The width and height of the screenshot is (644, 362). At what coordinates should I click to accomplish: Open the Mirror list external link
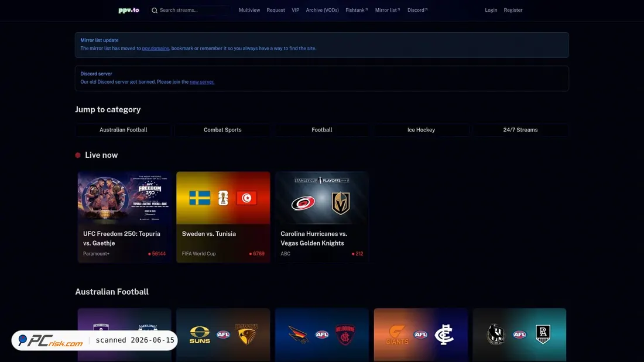(388, 11)
